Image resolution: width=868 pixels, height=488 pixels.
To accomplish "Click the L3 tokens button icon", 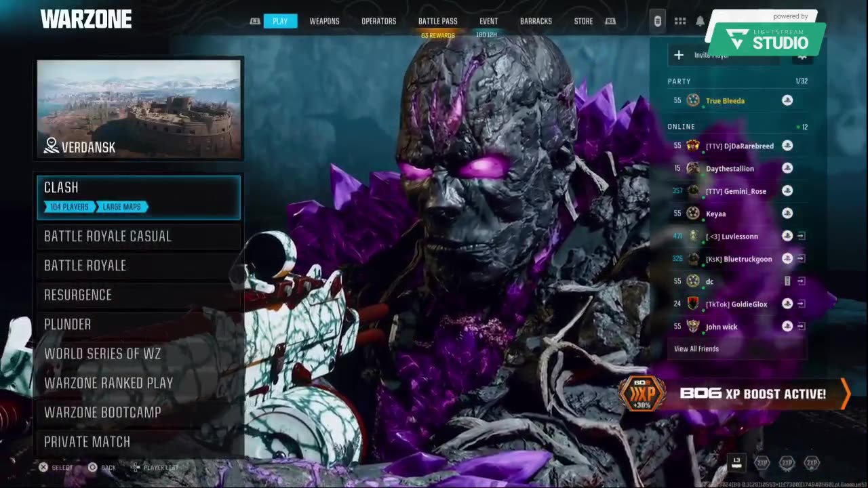I will [736, 462].
